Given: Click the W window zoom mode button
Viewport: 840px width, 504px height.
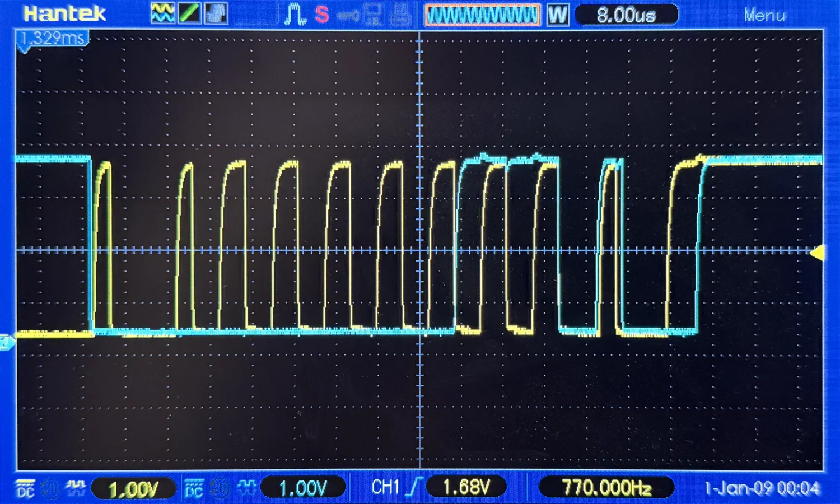Looking at the screenshot, I should coord(556,15).
